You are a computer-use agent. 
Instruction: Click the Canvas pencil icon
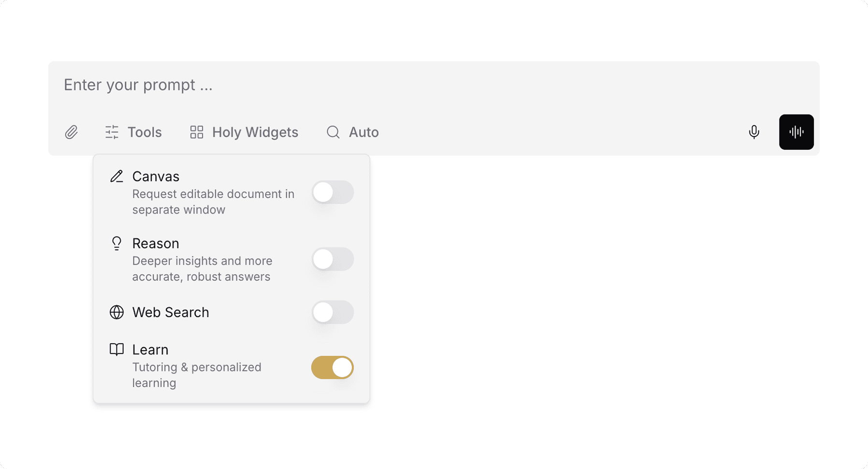(x=116, y=176)
